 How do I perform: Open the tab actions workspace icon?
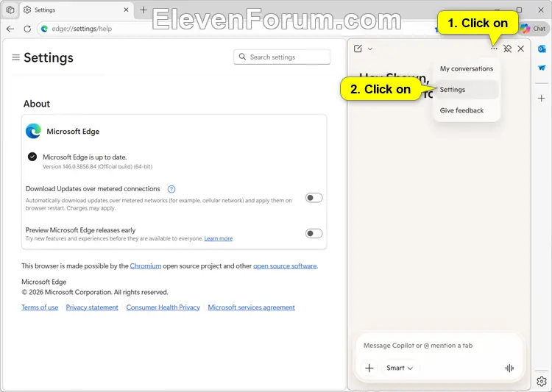click(x=10, y=10)
